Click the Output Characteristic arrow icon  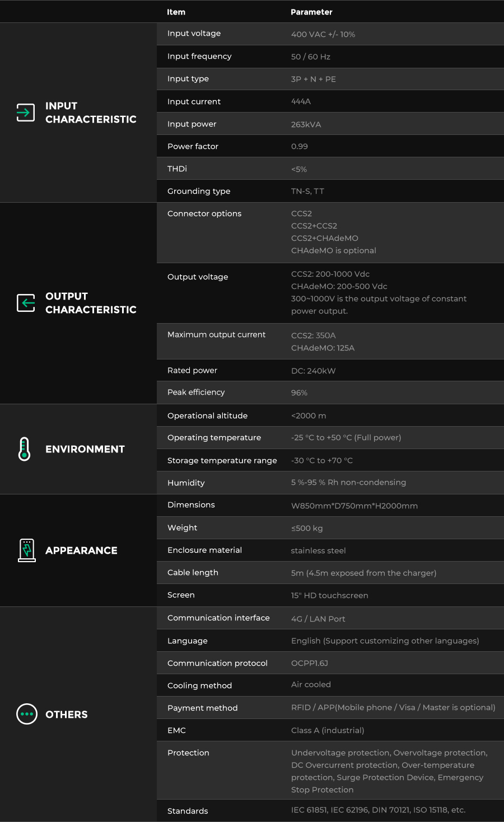click(x=25, y=303)
